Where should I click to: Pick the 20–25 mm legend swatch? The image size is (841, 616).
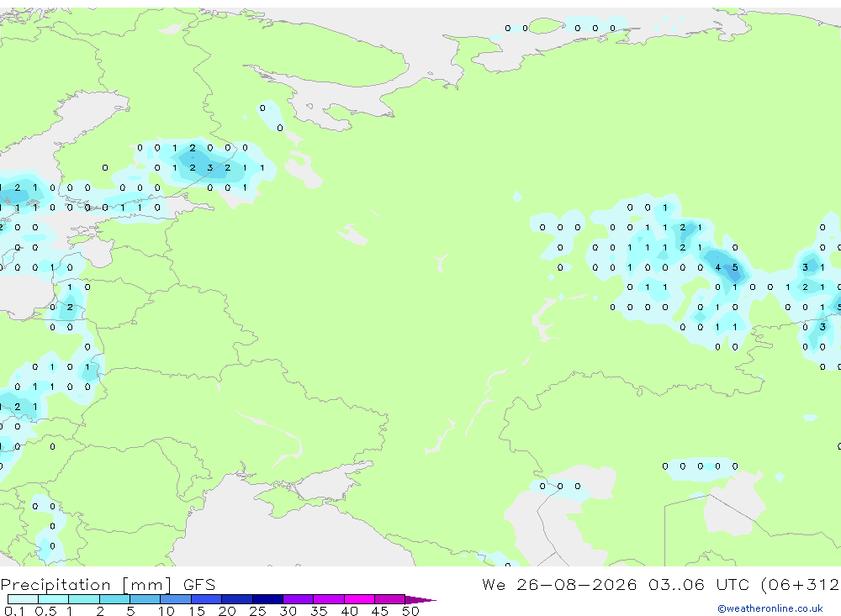click(x=237, y=599)
